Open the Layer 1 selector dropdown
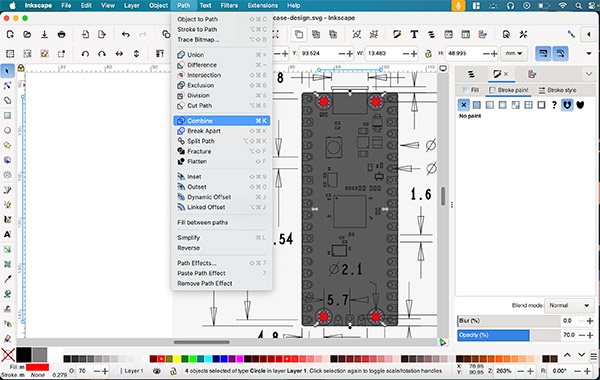The image size is (600, 380). point(132,371)
